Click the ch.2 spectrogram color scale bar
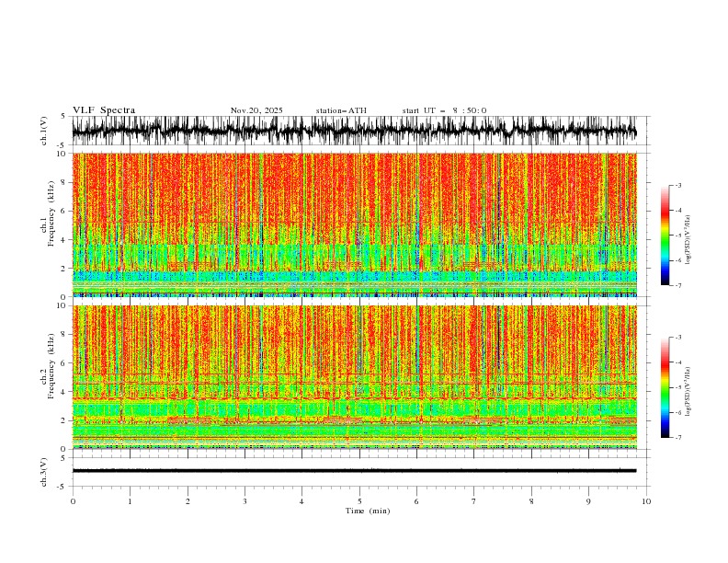This screenshot has height=563, width=728. tap(665, 387)
